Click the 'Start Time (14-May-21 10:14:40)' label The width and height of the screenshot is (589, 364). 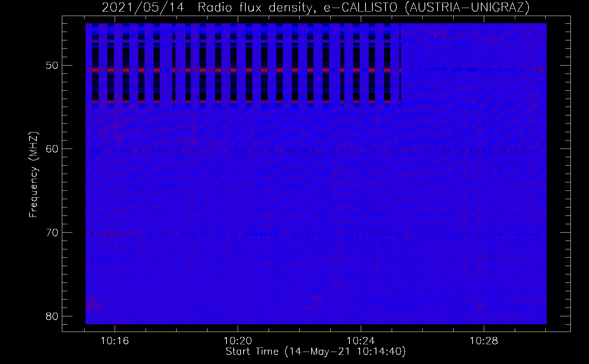pyautogui.click(x=316, y=352)
